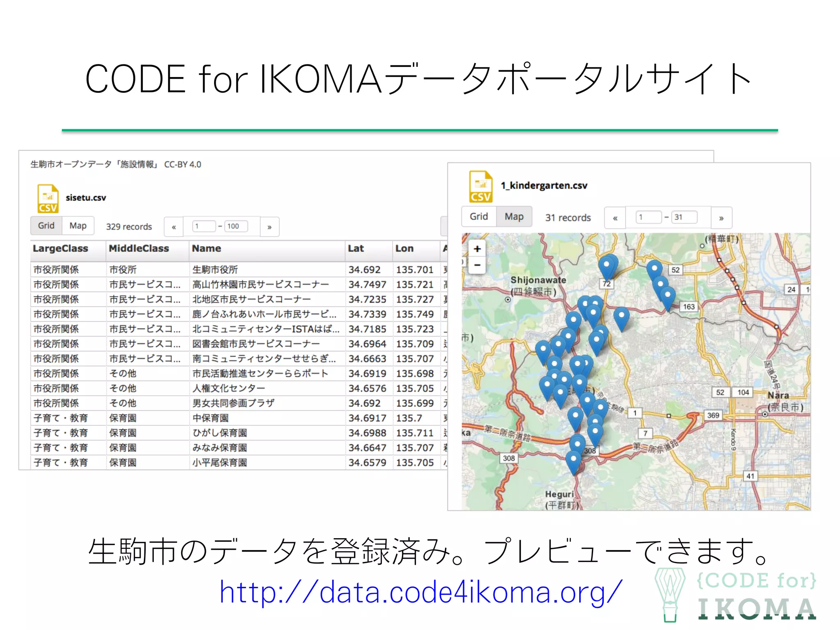Click the 31 records count text

click(x=568, y=218)
